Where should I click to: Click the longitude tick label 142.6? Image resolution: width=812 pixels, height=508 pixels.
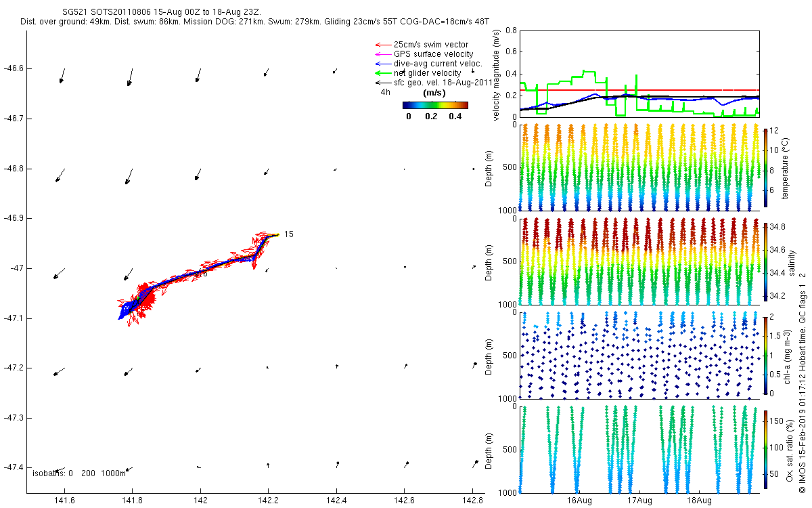coord(405,501)
